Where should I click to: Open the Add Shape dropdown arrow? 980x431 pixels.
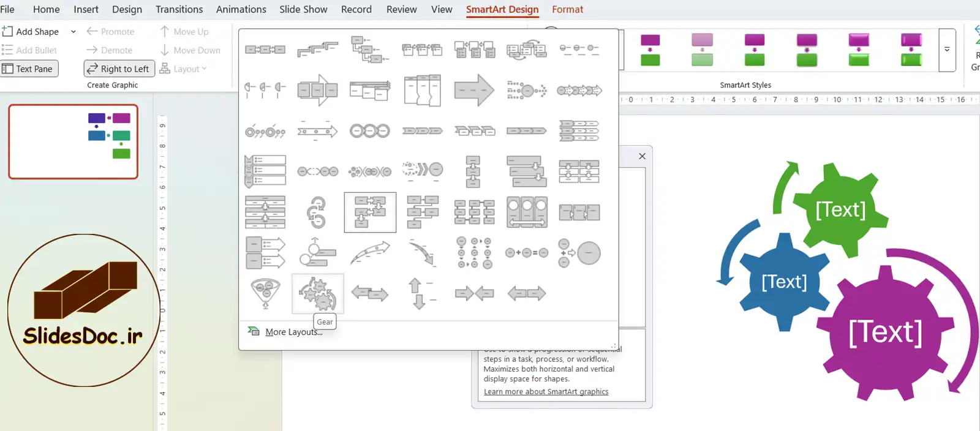point(73,32)
